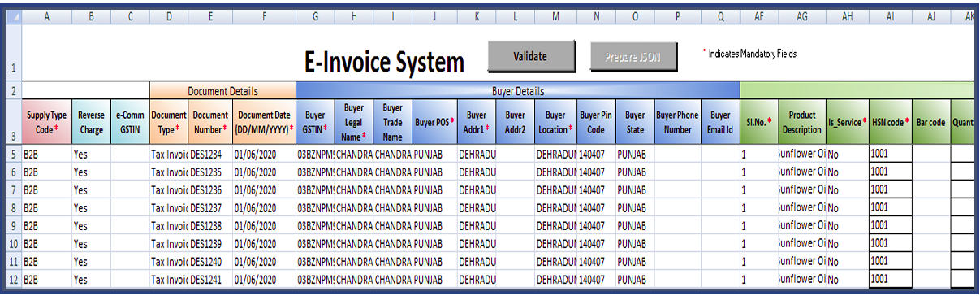Click the Buyer Details section header
This screenshot has height=296, width=980.
pos(518,91)
